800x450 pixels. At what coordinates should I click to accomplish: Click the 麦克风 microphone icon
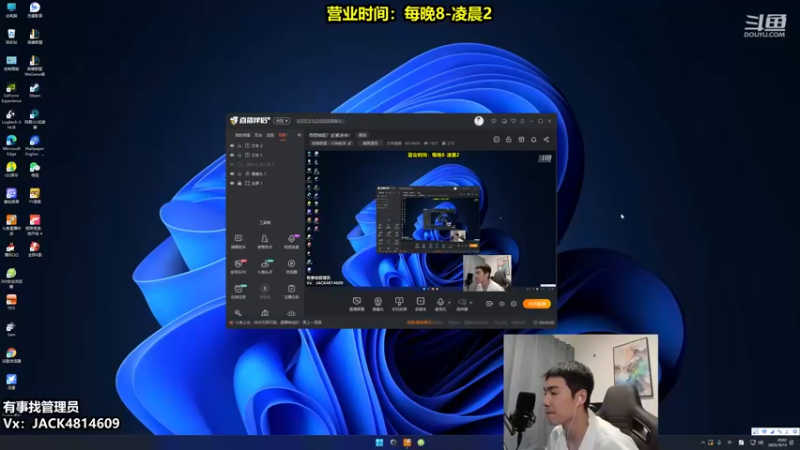(x=440, y=302)
